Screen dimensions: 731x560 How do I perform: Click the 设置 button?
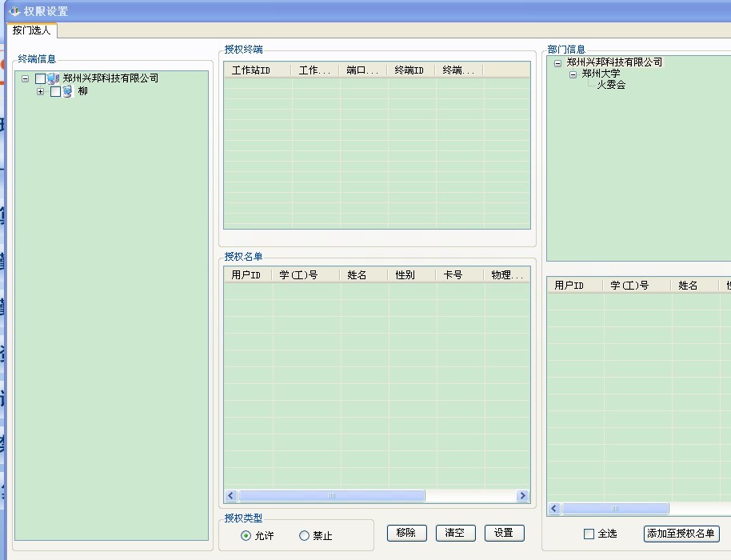coord(505,533)
